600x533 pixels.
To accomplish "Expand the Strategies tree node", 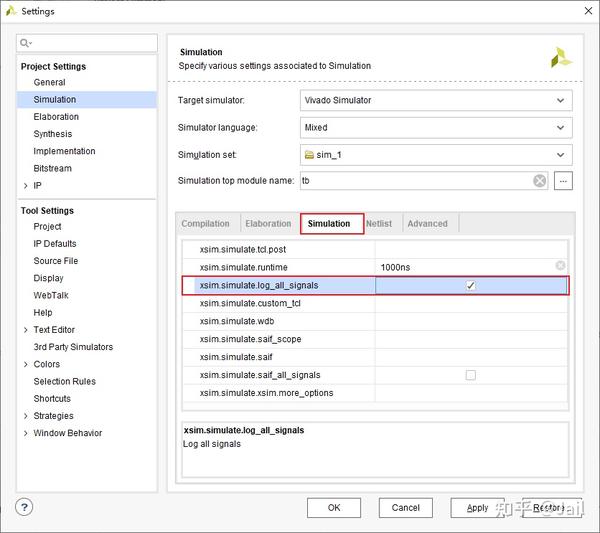I will click(x=26, y=416).
